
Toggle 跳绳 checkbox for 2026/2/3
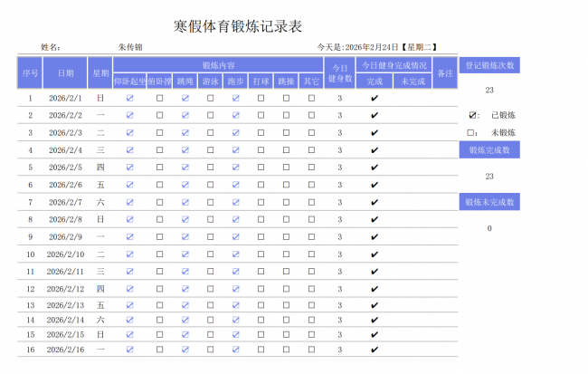185,132
